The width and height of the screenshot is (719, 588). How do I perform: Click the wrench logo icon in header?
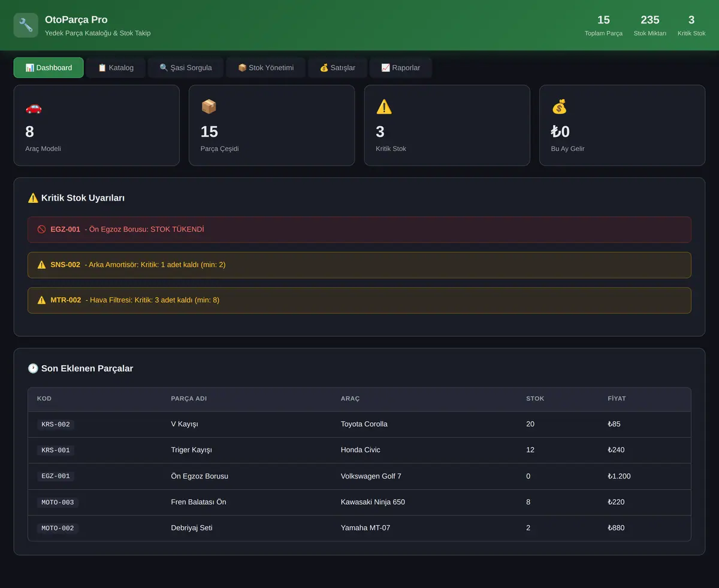26,25
